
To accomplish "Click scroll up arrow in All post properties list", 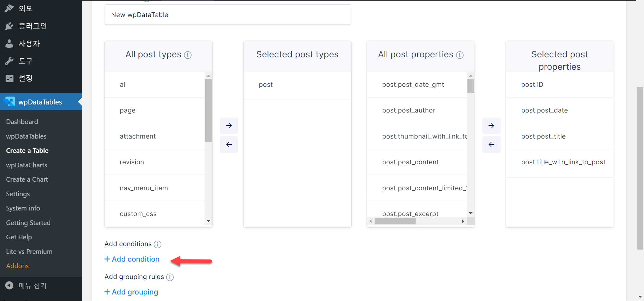I will tap(471, 76).
